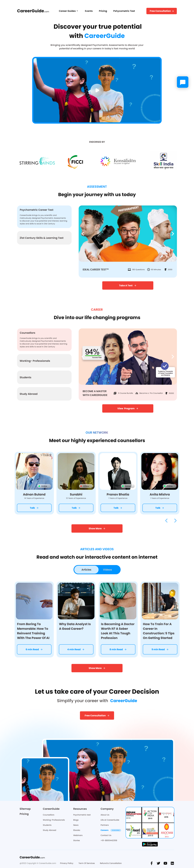Open the blue chat widget icon
The height and width of the screenshot is (868, 194).
coord(183,82)
